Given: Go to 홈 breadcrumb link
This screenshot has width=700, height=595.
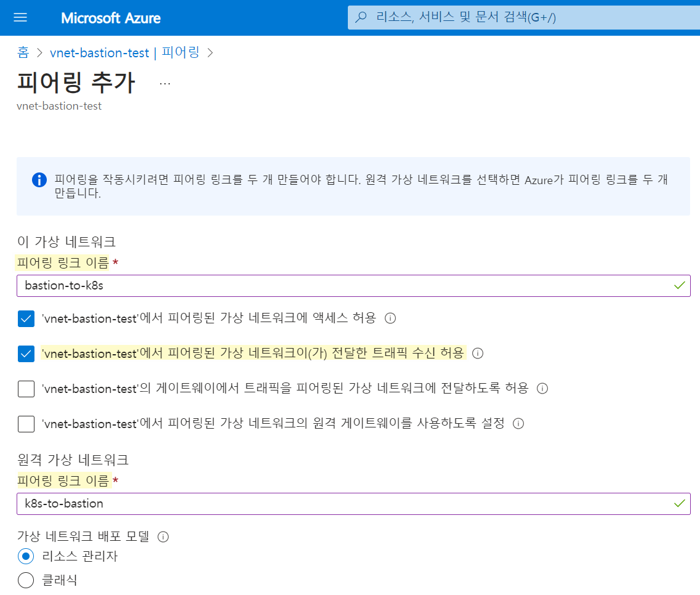Looking at the screenshot, I should [x=23, y=53].
